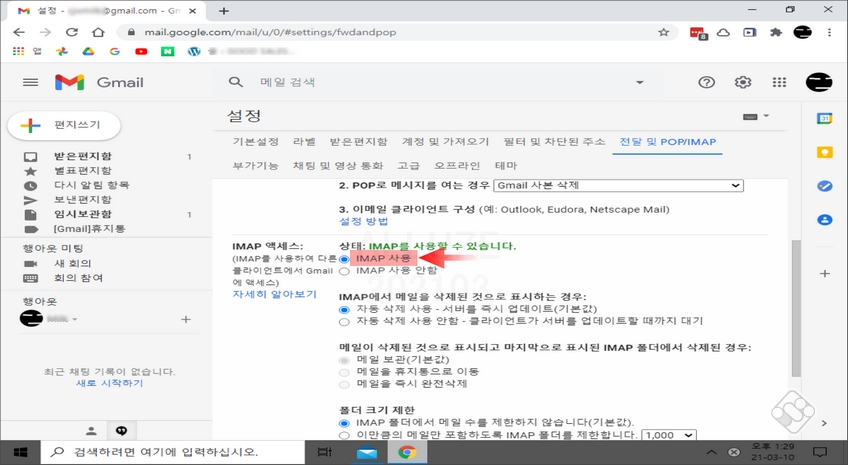This screenshot has height=465, width=848.
Task: Open 받은편지함 in left sidebar
Action: [x=83, y=156]
